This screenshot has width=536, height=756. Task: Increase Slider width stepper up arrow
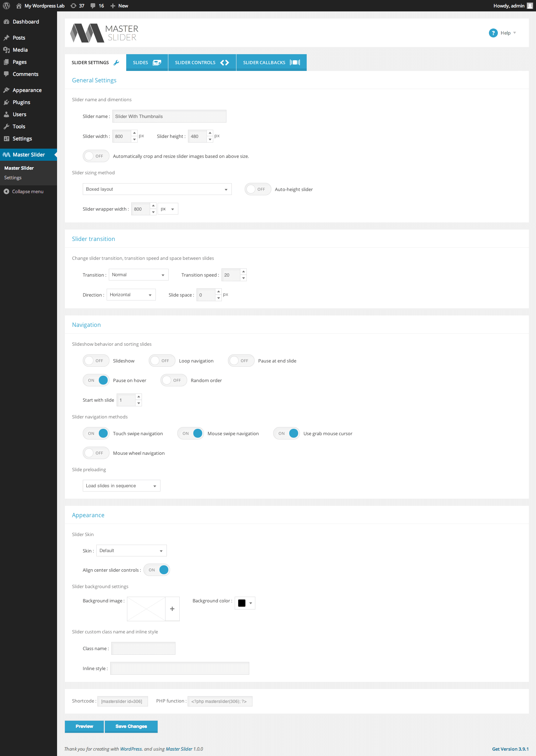coord(134,133)
